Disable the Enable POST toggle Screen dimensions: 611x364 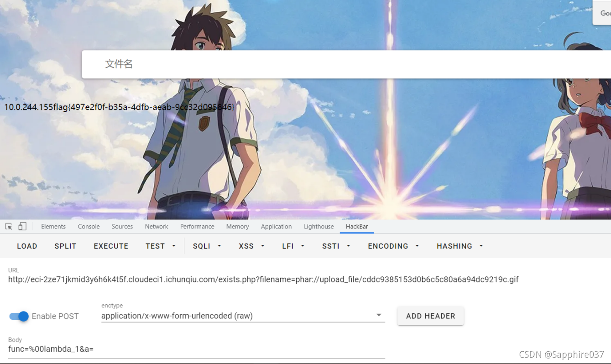(19, 316)
